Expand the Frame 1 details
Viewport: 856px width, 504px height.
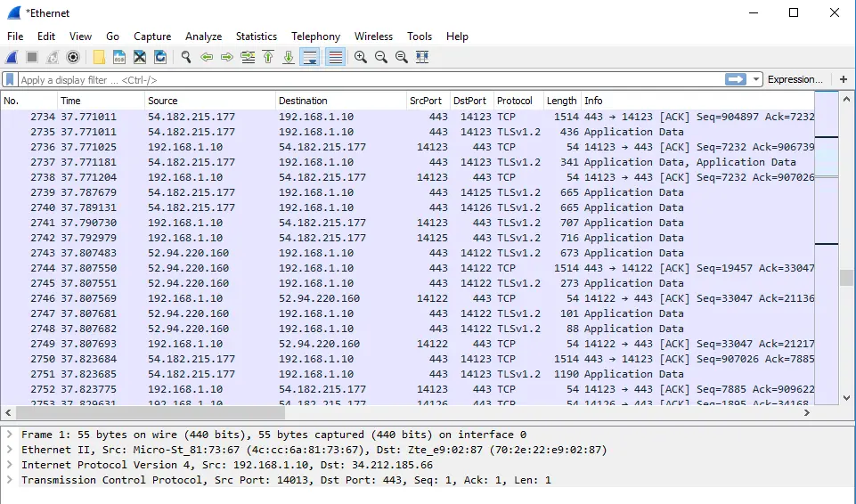pos(9,435)
